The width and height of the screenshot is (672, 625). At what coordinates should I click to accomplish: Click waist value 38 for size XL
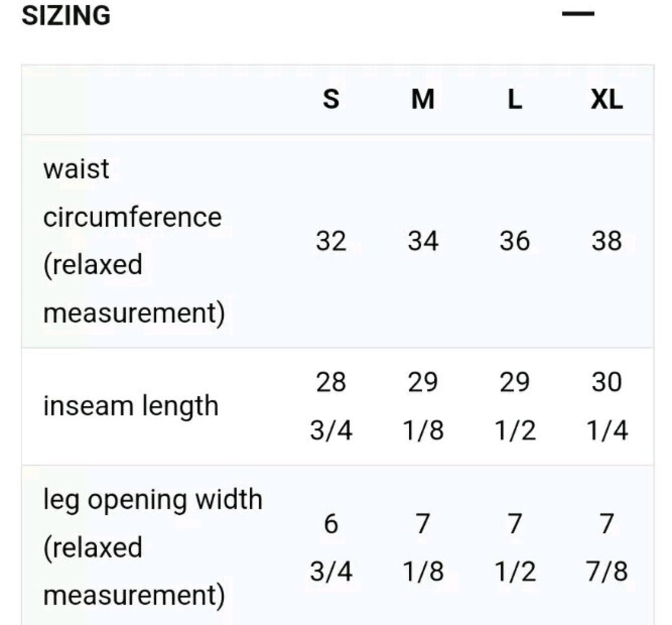click(606, 241)
